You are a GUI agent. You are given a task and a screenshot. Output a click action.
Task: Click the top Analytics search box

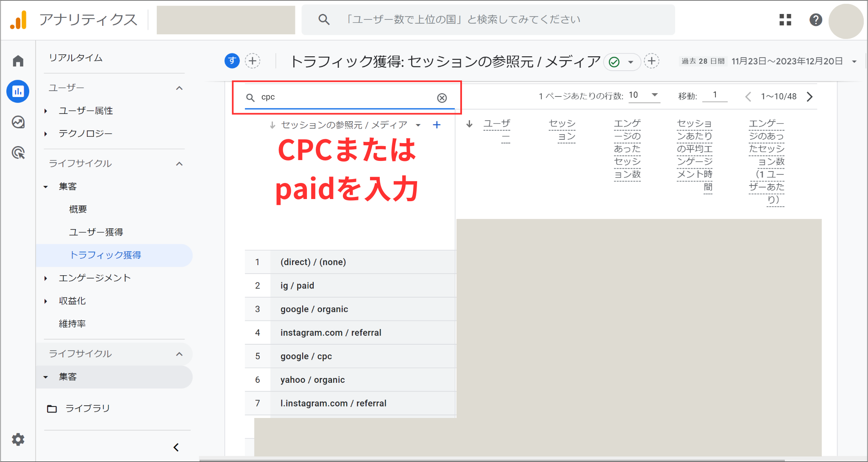(x=488, y=19)
